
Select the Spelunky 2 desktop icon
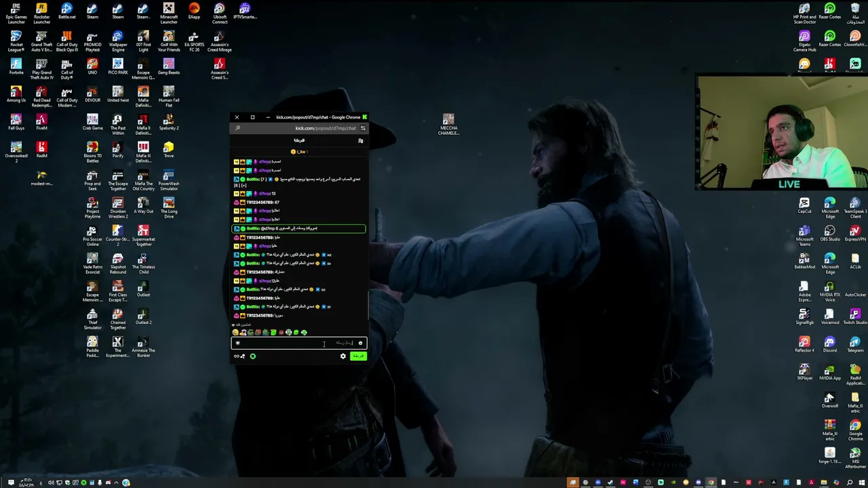tap(169, 122)
